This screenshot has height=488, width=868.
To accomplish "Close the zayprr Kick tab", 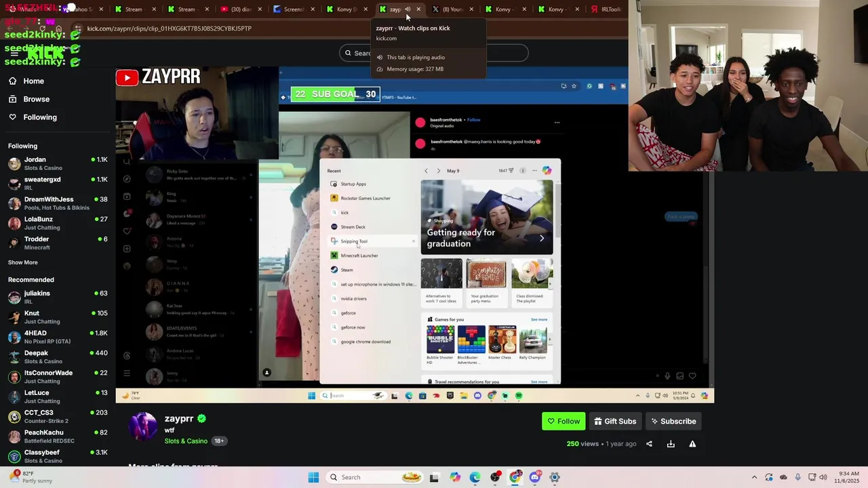I will (x=418, y=9).
